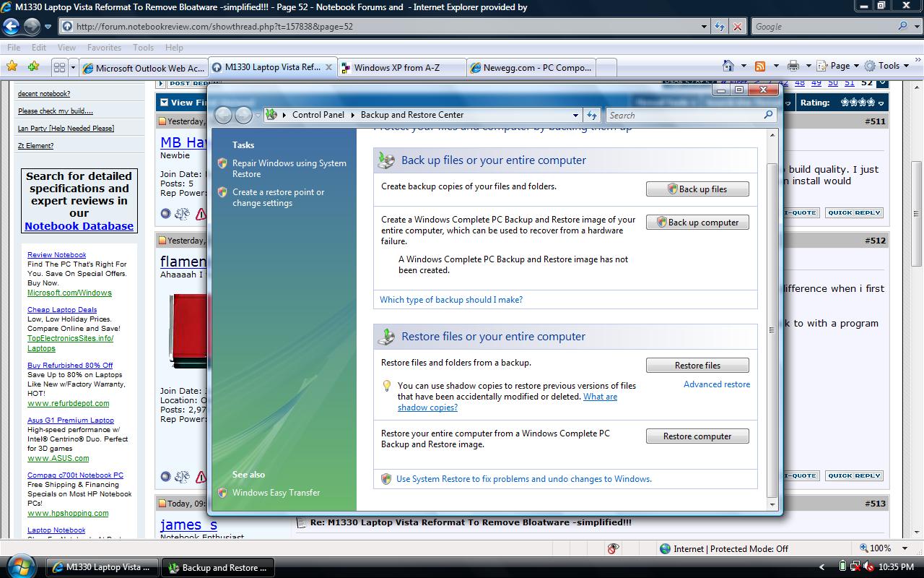Screen dimensions: 924x578
Task: Click the Control Panel breadcrumb segment
Action: click(x=318, y=115)
